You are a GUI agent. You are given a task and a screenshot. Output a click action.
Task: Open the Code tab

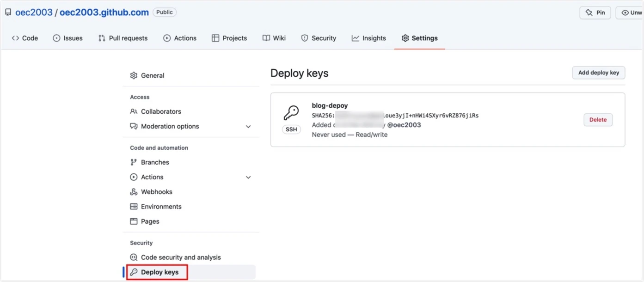(25, 38)
